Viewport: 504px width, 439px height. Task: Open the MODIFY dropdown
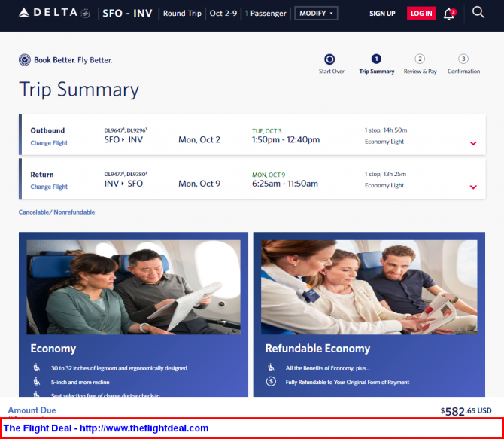[x=316, y=14]
